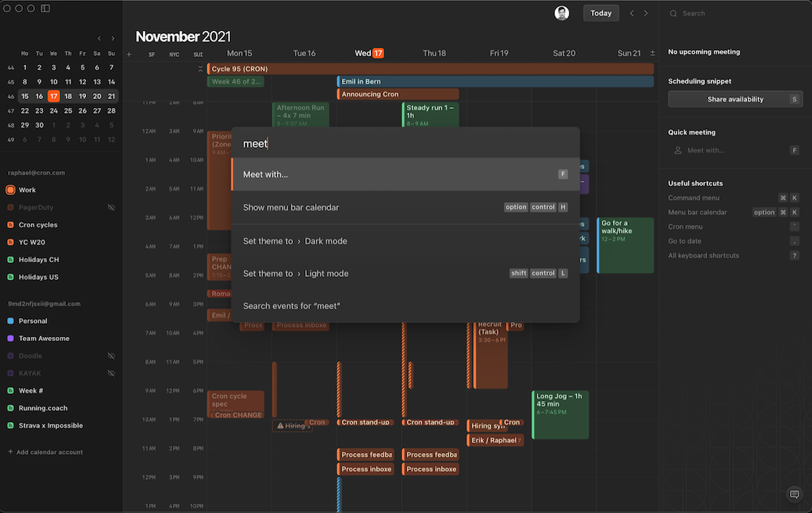This screenshot has height=513, width=812.
Task: Show the hidden KAYAK calendar
Action: (111, 373)
